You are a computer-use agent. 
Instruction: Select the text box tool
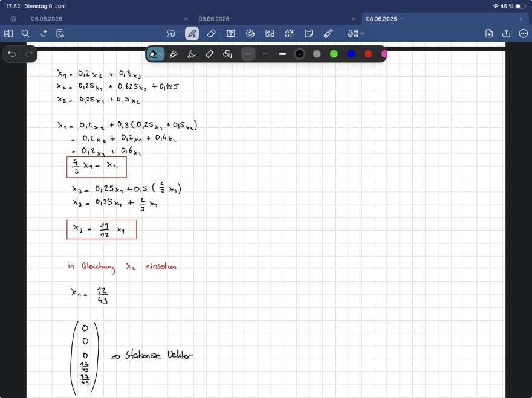[231, 34]
